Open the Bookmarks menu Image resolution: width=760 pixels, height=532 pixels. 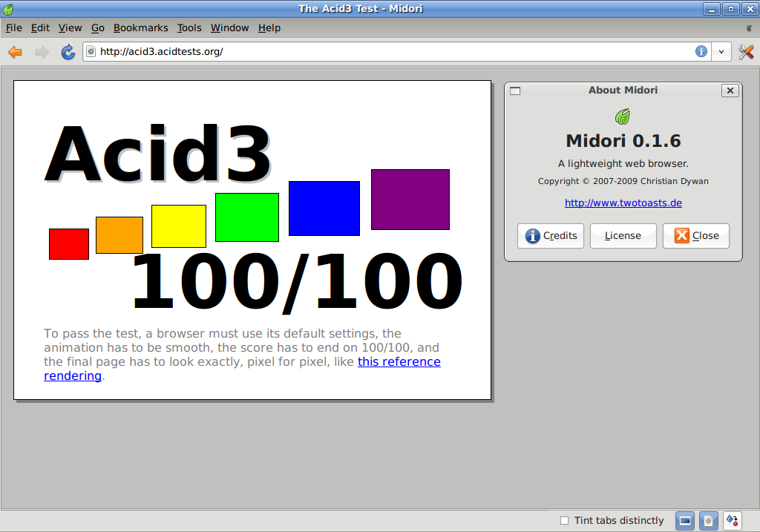[x=140, y=28]
